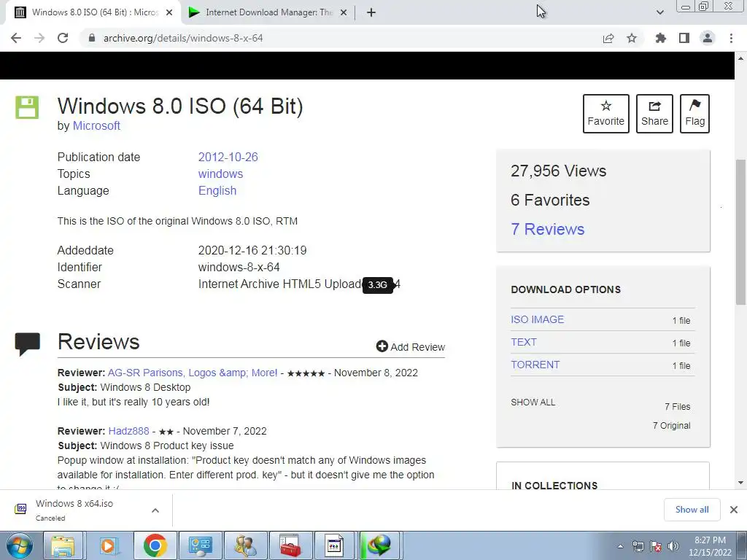Open the windows topic link
This screenshot has height=560, width=747.
[220, 174]
